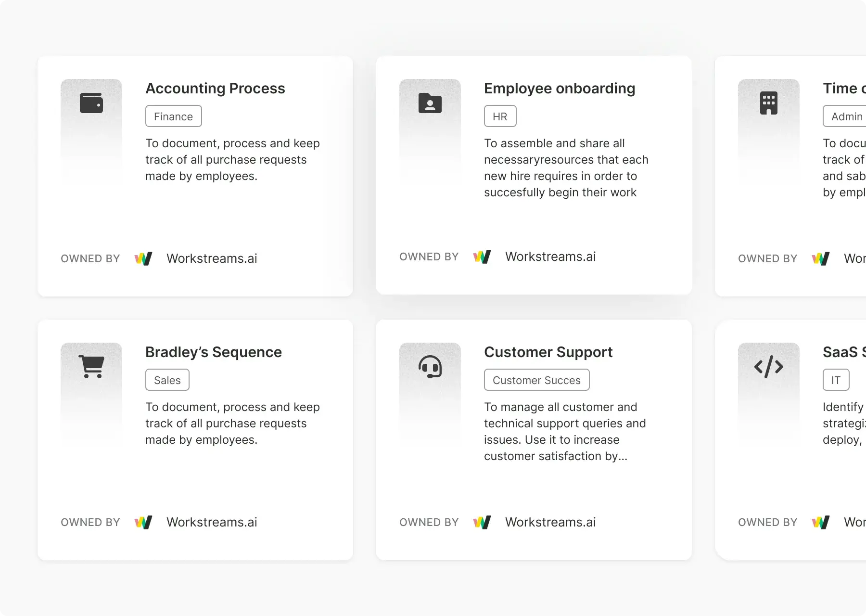Image resolution: width=866 pixels, height=616 pixels.
Task: Click the code brackets icon on the IT card
Action: 768,367
